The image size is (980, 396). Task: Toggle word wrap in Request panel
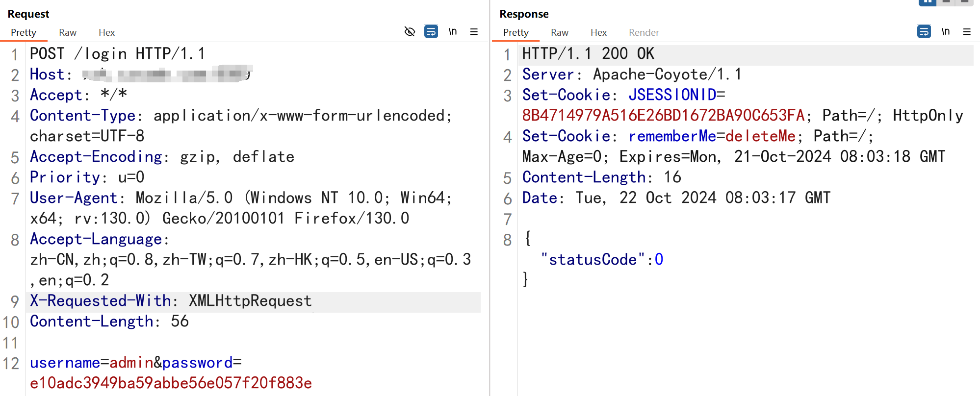click(431, 32)
